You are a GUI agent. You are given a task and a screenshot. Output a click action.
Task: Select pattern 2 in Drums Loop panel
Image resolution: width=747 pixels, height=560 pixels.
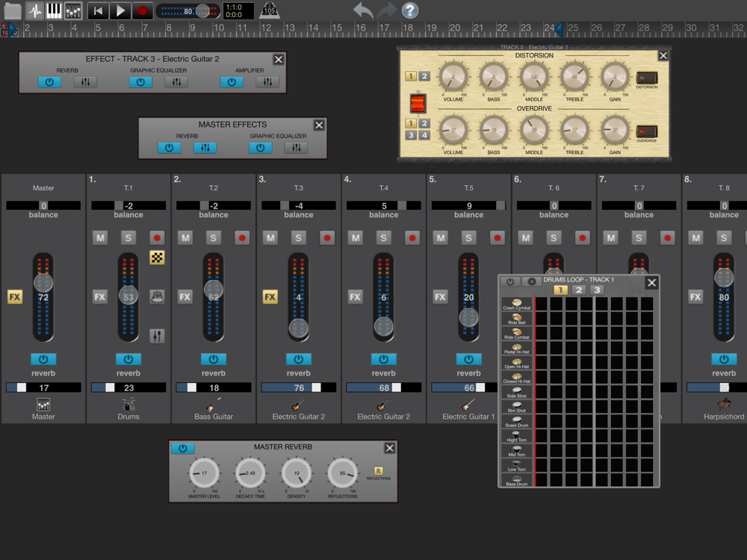tap(579, 290)
